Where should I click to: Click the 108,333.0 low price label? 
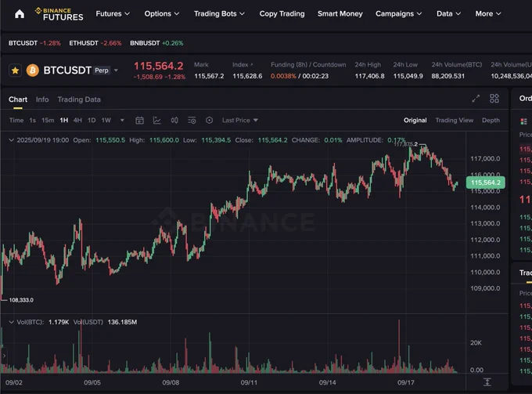pos(21,300)
